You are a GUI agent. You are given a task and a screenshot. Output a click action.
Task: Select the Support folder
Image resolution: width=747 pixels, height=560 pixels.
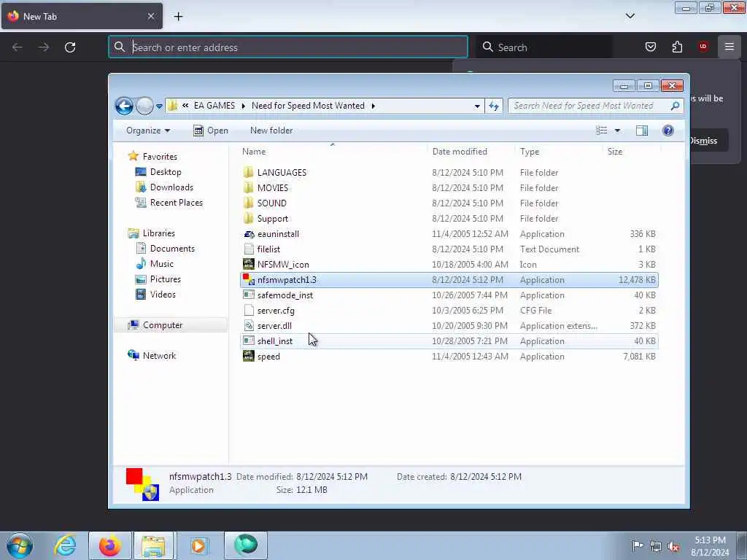[x=449, y=219]
